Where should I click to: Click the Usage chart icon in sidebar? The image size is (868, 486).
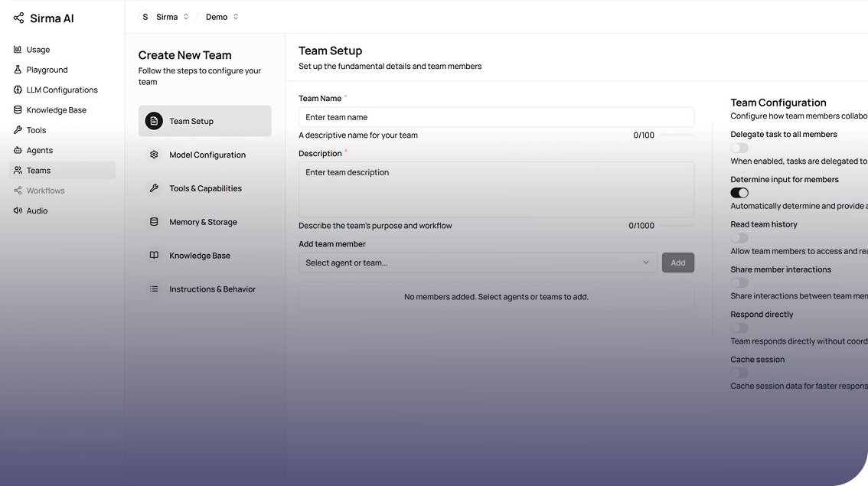[18, 50]
